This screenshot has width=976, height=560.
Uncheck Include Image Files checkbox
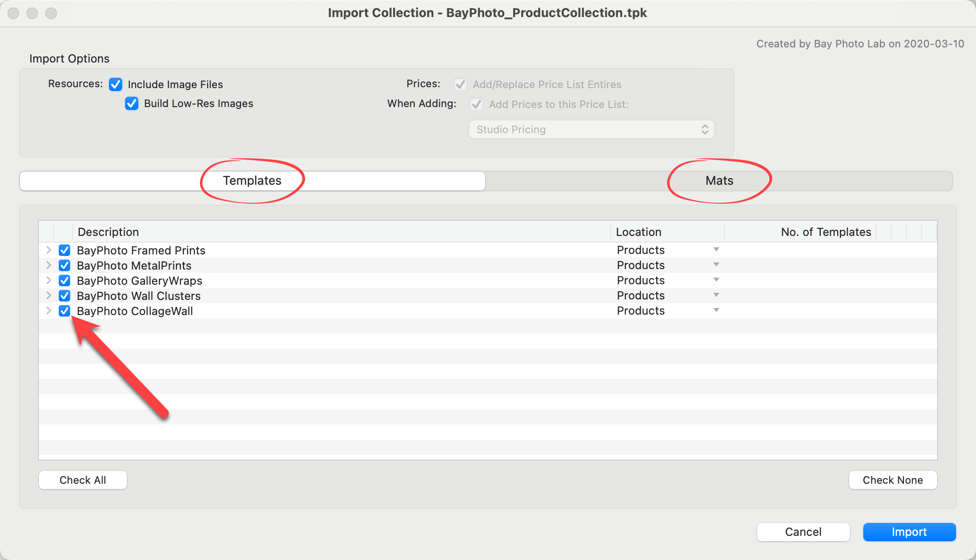tap(116, 84)
